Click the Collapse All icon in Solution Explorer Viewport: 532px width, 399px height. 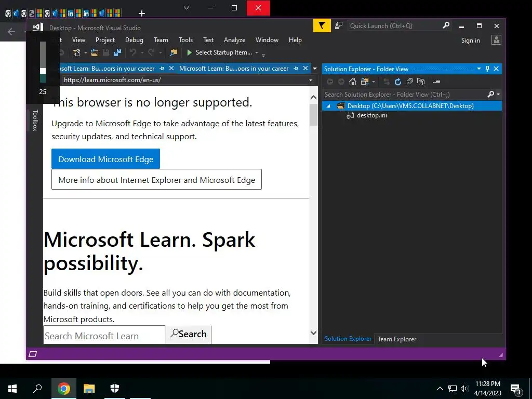coord(409,82)
